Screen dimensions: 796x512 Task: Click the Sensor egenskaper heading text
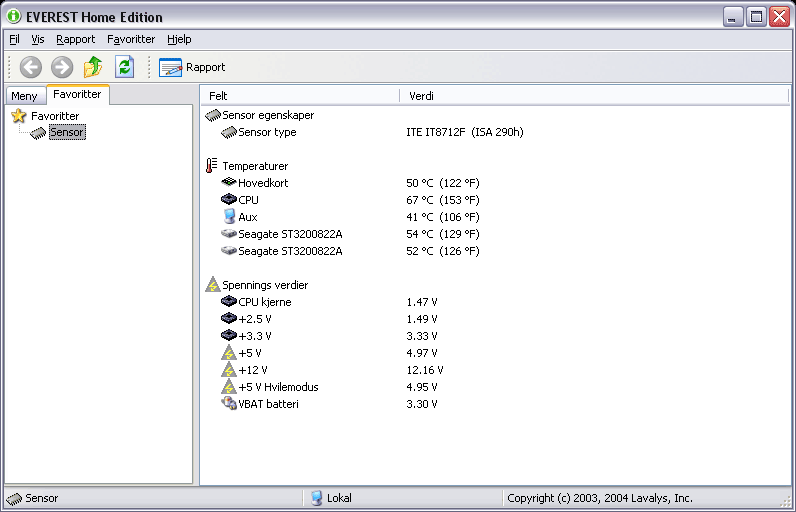tap(268, 116)
